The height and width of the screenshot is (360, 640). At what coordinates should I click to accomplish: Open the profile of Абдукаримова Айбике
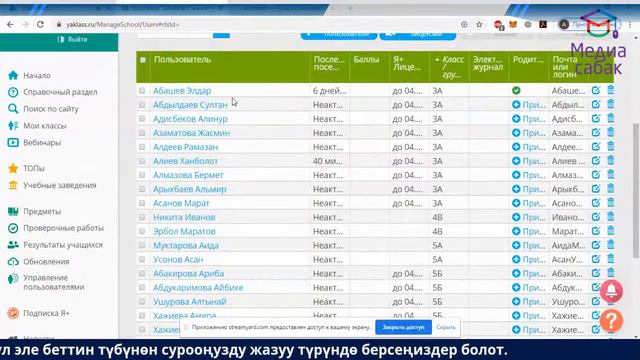click(x=198, y=288)
